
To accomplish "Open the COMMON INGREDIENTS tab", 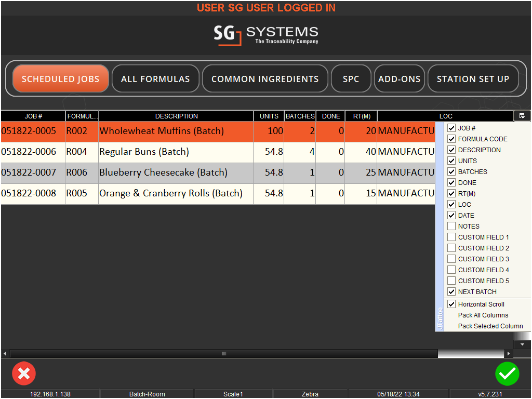I will tap(265, 79).
